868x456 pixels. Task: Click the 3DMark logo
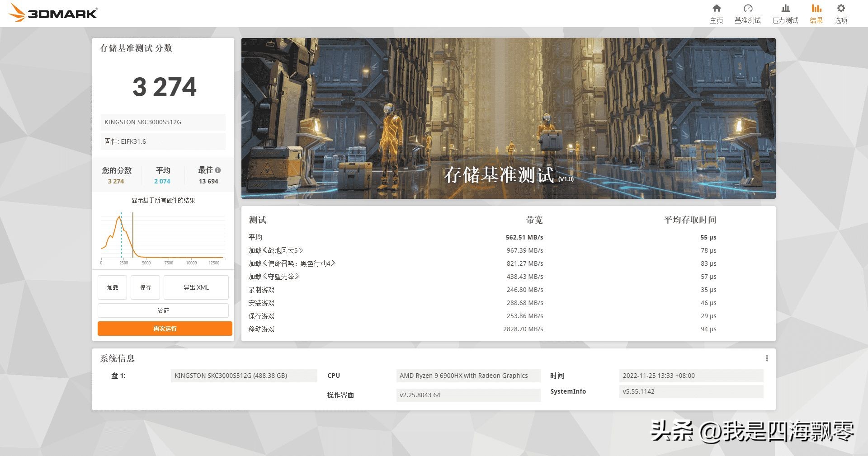(x=53, y=13)
